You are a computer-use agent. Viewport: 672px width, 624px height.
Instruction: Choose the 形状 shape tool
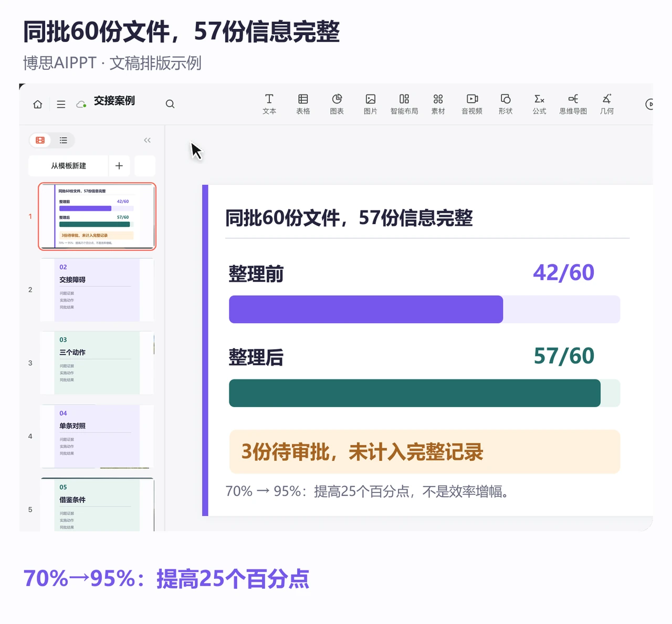[x=506, y=104]
